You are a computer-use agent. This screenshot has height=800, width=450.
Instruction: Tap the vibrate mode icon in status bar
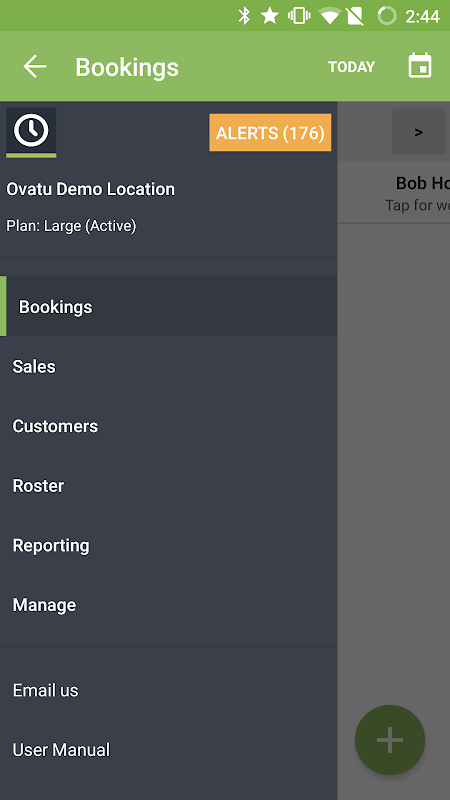point(299,16)
